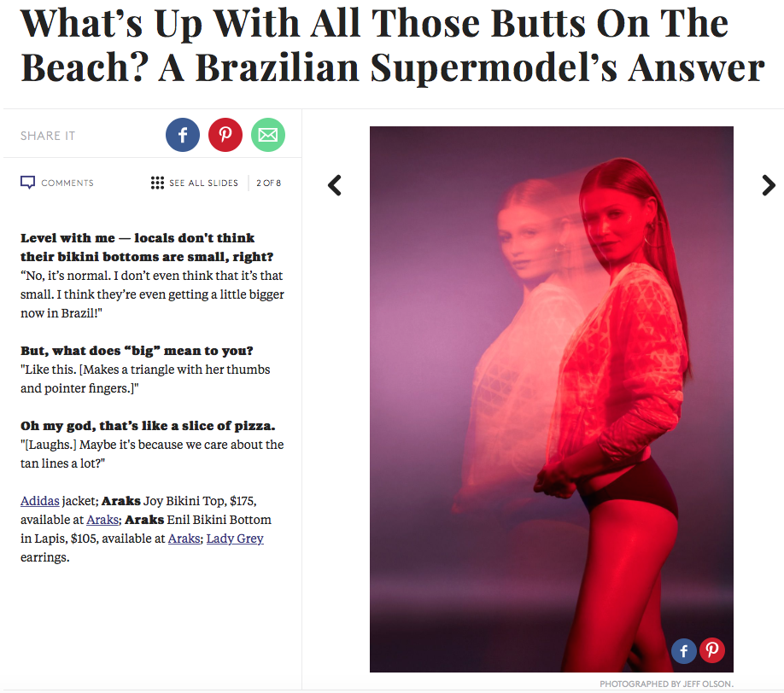The image size is (784, 693).
Task: Go to previous slide with the left arrow
Action: click(x=335, y=185)
